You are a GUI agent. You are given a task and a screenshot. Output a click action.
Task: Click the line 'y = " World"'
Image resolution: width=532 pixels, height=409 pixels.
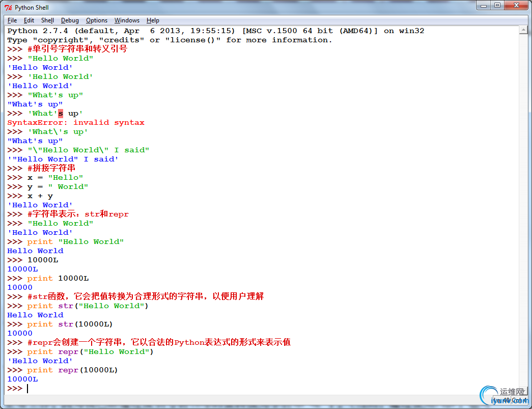[58, 187]
